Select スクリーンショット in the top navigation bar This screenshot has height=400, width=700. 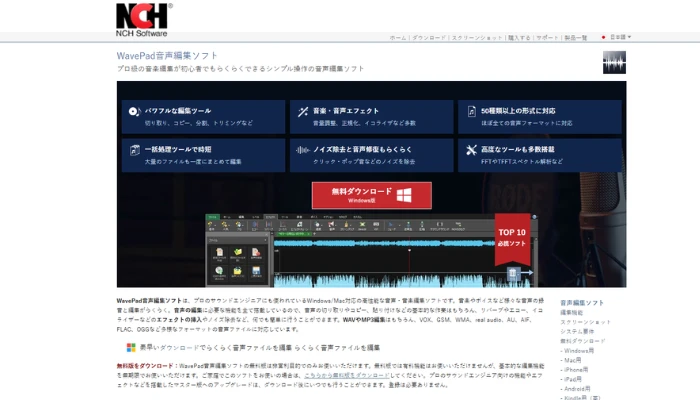point(477,38)
